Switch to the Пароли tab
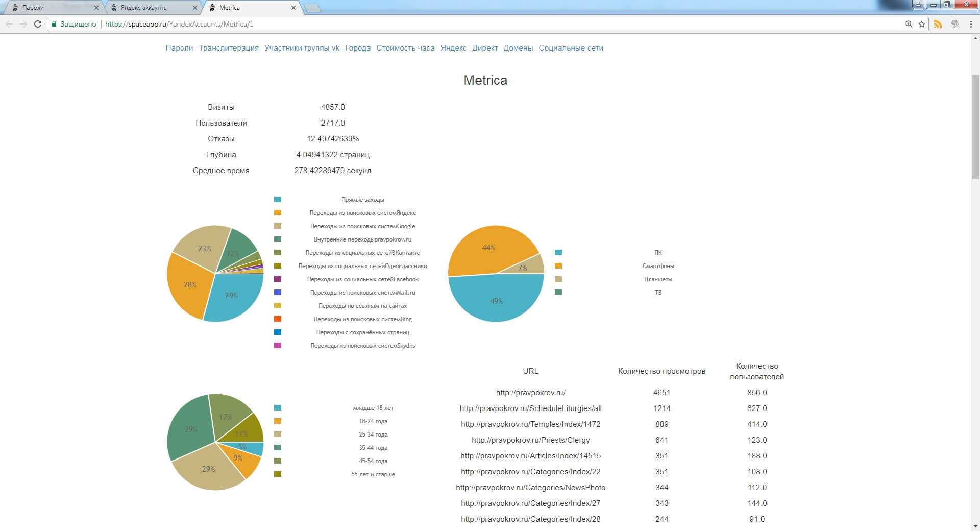 click(x=33, y=8)
